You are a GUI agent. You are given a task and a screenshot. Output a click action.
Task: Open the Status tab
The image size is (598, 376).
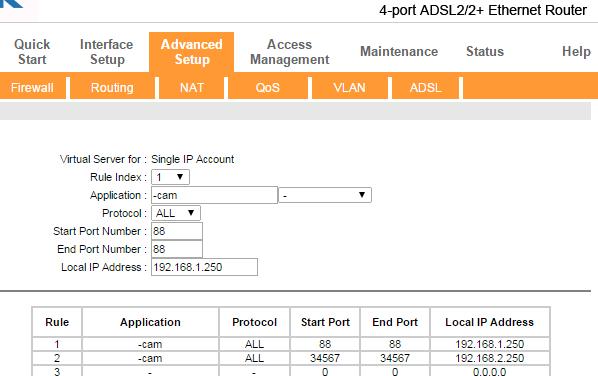[x=485, y=51]
